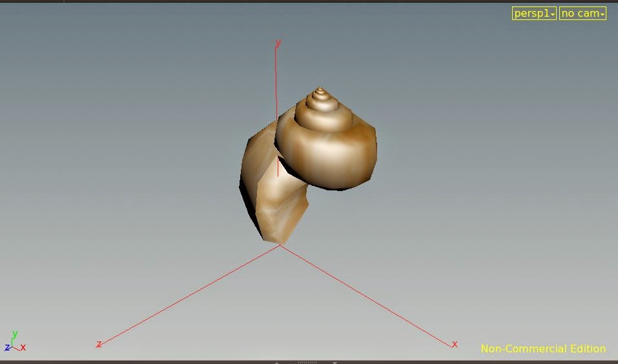Click the shell's lower aperture lip
Image resolution: width=618 pixels, height=364 pixels.
[x=274, y=226]
